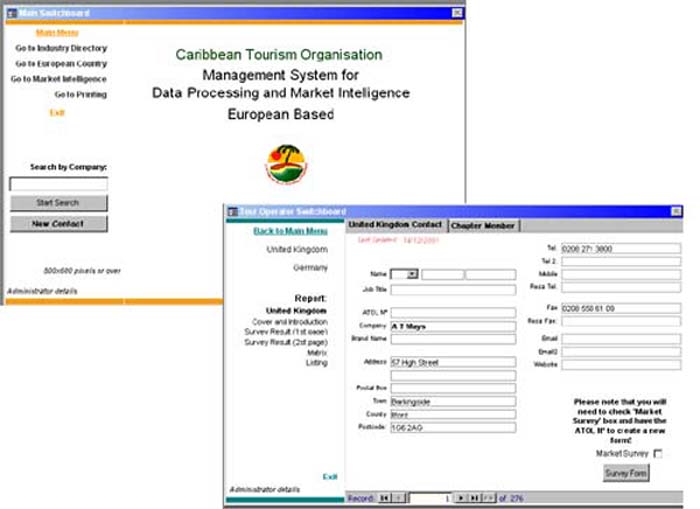Open the Matrix report
Screen dimensions: 700x509
(317, 353)
